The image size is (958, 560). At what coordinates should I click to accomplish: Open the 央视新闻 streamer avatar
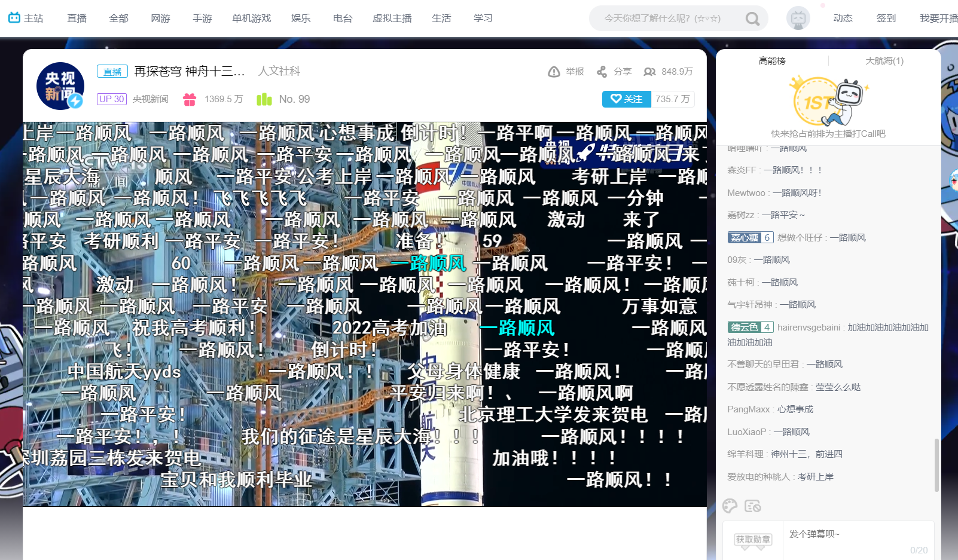(60, 86)
